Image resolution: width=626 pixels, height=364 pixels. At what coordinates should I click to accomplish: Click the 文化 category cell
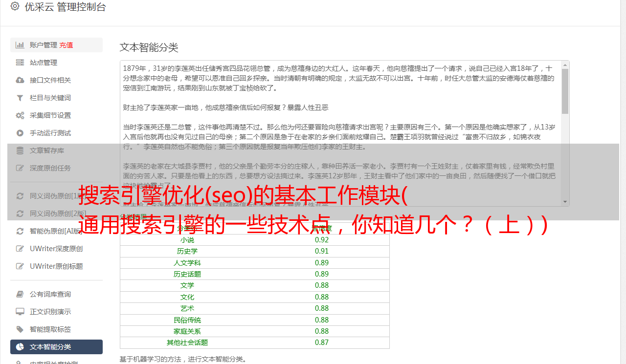pos(187,297)
